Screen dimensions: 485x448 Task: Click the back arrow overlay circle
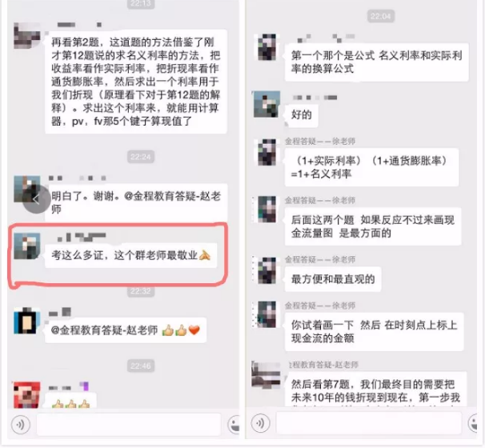point(37,199)
